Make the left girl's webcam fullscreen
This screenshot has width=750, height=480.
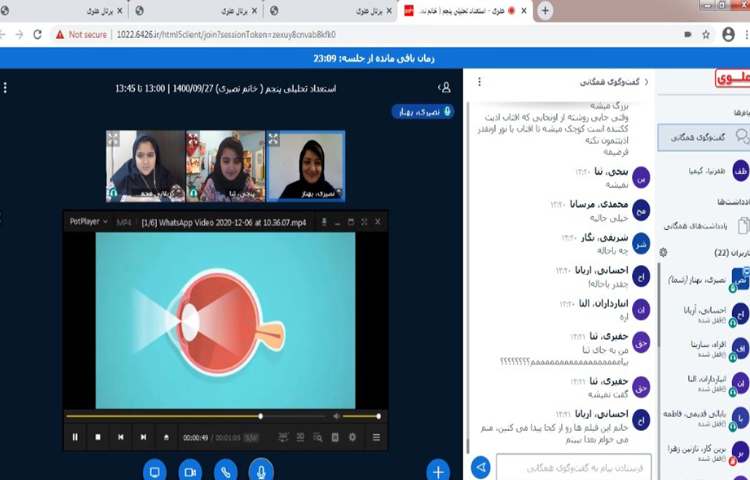(x=113, y=139)
